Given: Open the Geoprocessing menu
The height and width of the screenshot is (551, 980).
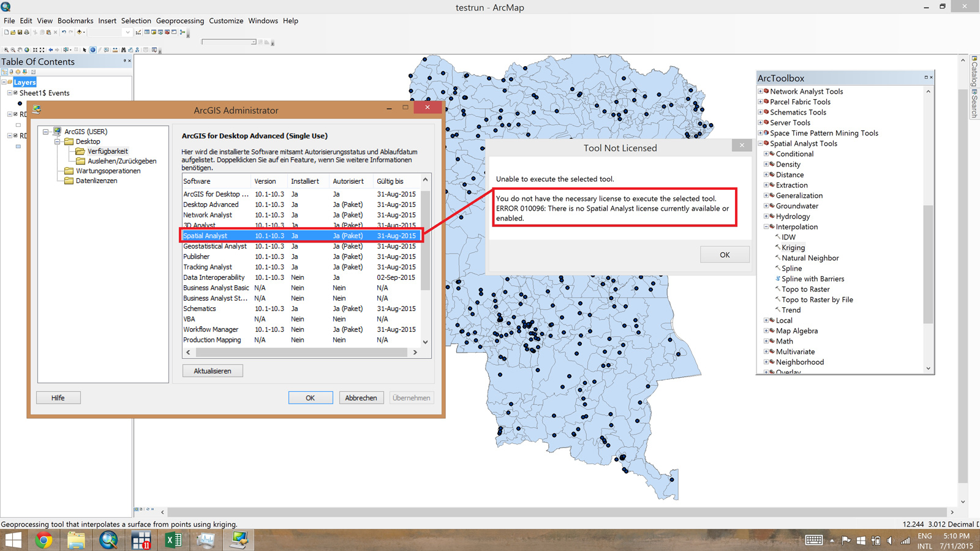Looking at the screenshot, I should 180,21.
